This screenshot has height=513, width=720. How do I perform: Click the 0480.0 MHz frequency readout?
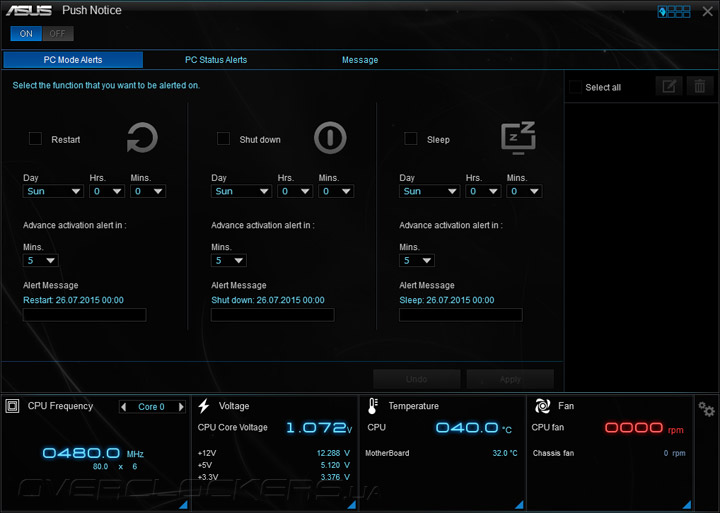[x=93, y=453]
